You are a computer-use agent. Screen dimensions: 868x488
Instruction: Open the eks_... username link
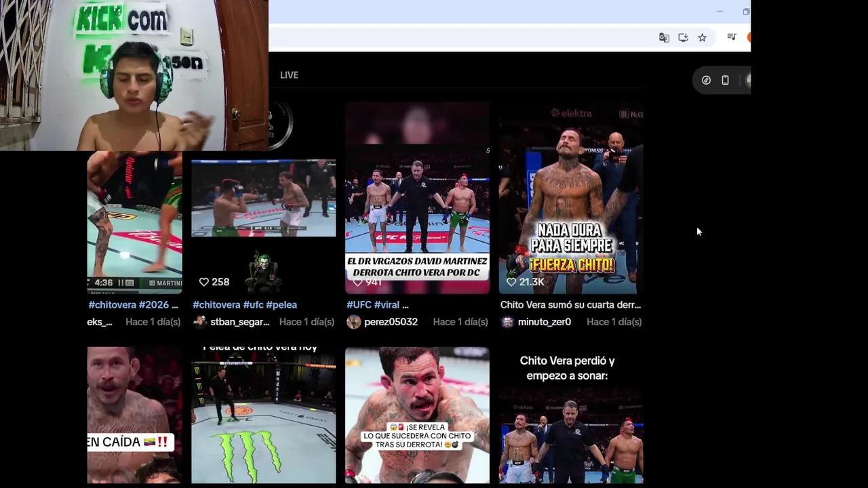pos(100,322)
